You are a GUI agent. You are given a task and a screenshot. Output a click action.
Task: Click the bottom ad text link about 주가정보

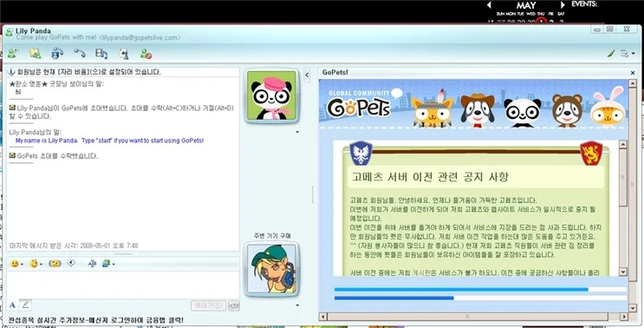click(95, 320)
